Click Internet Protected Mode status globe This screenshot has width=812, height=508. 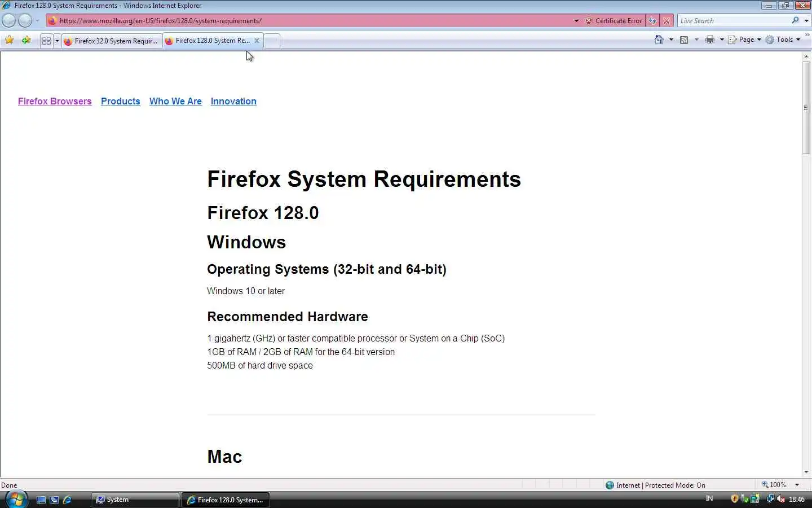point(610,485)
